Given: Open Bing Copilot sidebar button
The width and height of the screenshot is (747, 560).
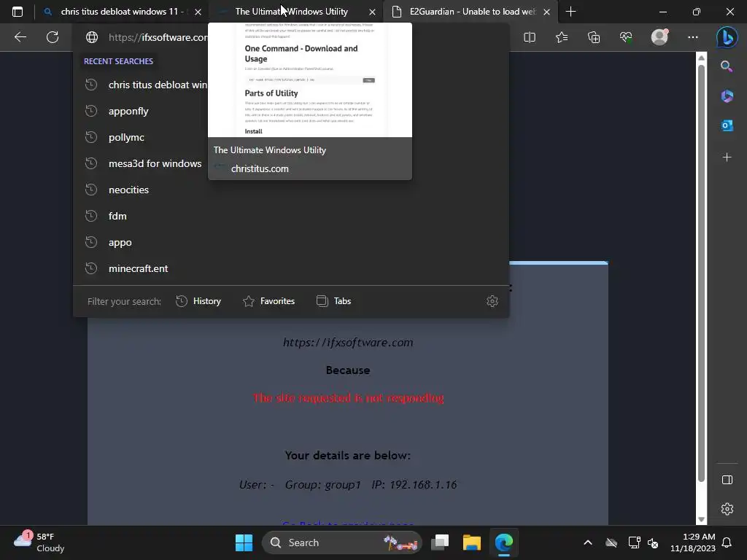Looking at the screenshot, I should coord(727,37).
